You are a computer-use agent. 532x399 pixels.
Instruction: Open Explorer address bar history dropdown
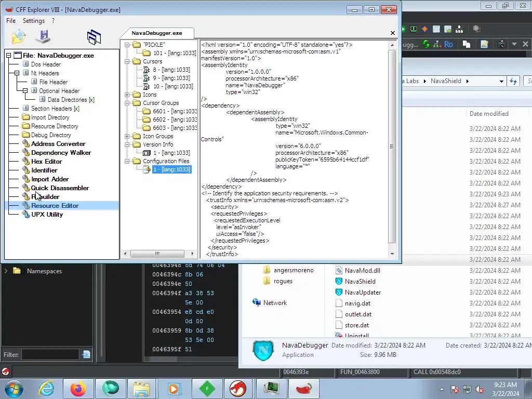pyautogui.click(x=501, y=81)
